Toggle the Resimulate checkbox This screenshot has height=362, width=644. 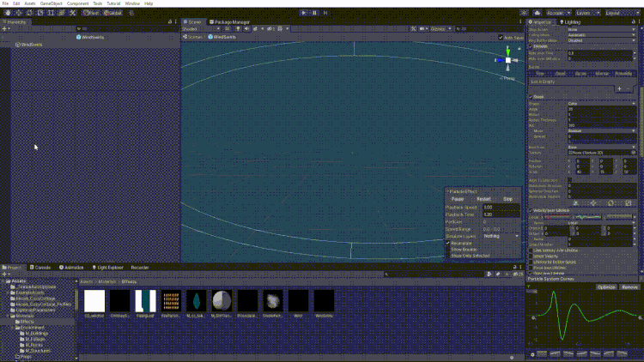coord(448,244)
